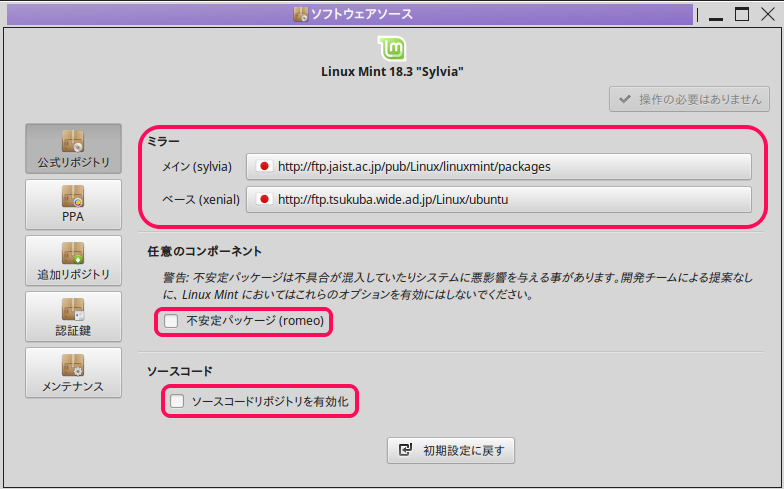784x489 pixels.
Task: Click the 追加リポジトリ box icon with plus
Action: [x=73, y=254]
